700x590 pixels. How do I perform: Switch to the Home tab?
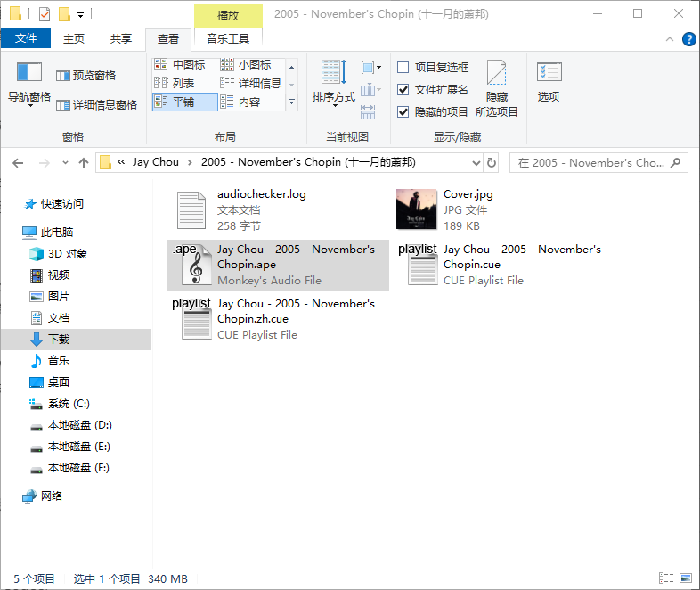[x=74, y=39]
